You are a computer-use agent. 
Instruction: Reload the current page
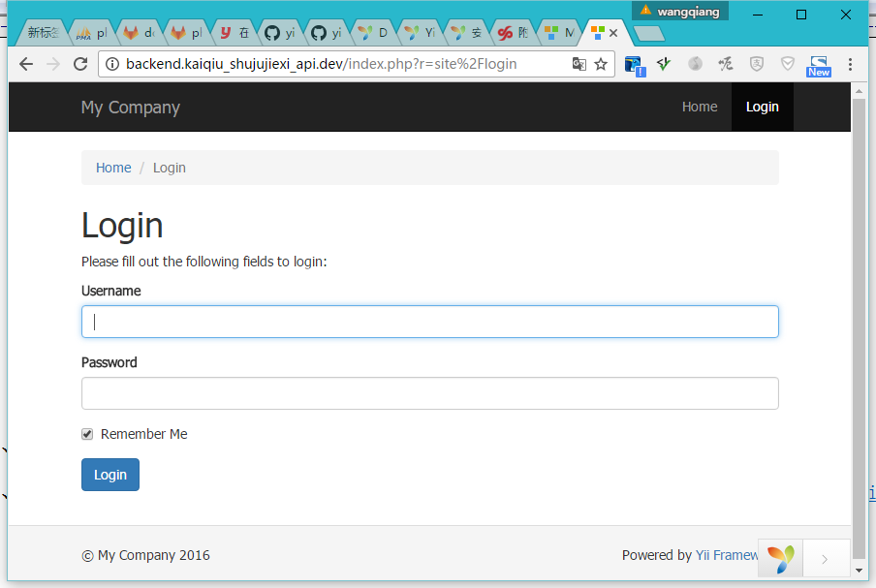[80, 64]
